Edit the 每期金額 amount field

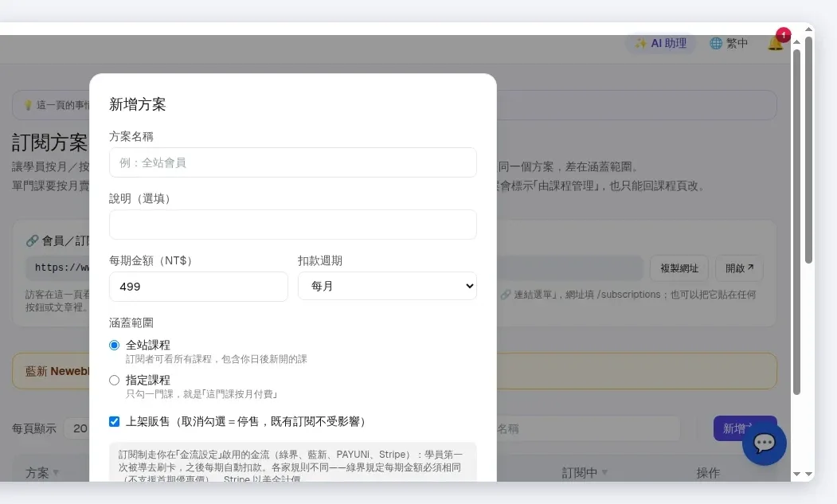(x=198, y=287)
